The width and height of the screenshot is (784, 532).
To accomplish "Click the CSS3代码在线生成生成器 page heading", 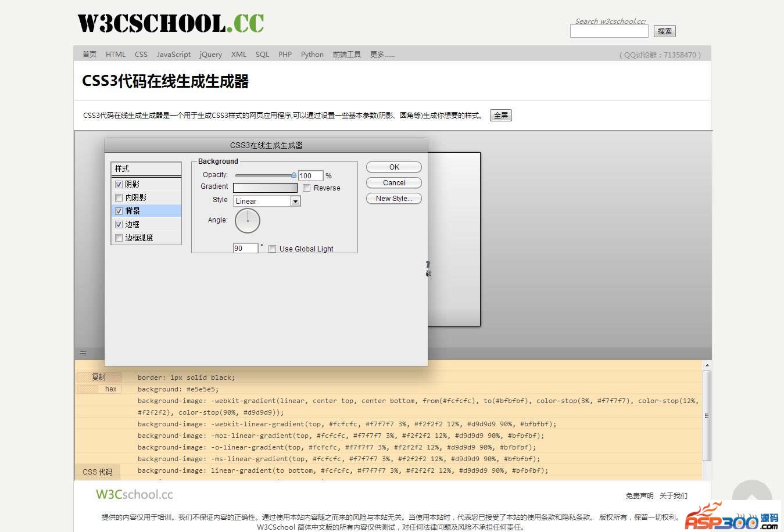I will [x=166, y=81].
